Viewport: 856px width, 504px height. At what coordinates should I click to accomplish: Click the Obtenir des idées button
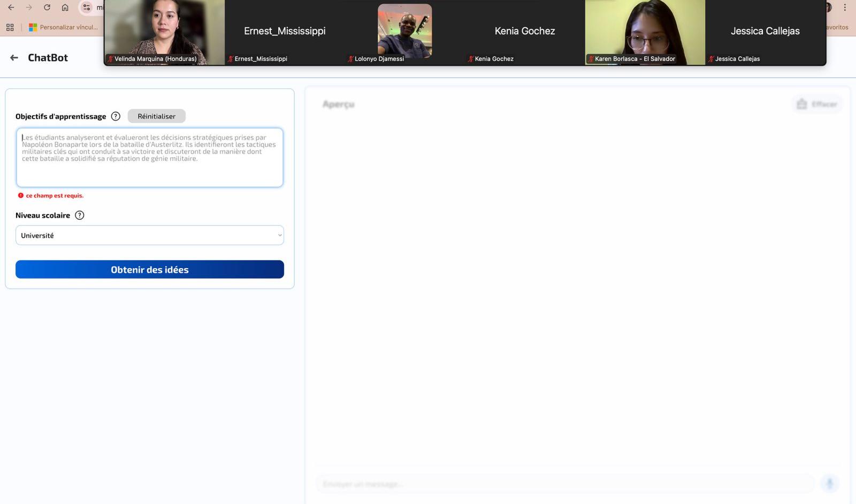click(150, 270)
